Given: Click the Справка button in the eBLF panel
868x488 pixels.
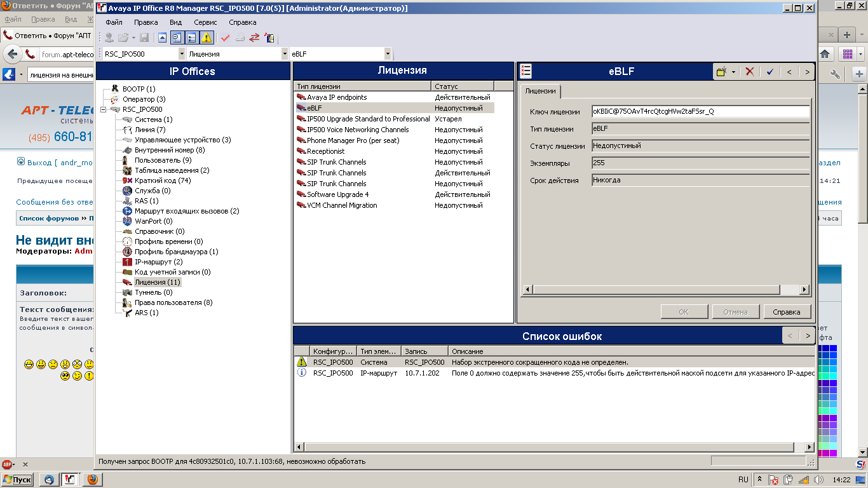Looking at the screenshot, I should [786, 312].
